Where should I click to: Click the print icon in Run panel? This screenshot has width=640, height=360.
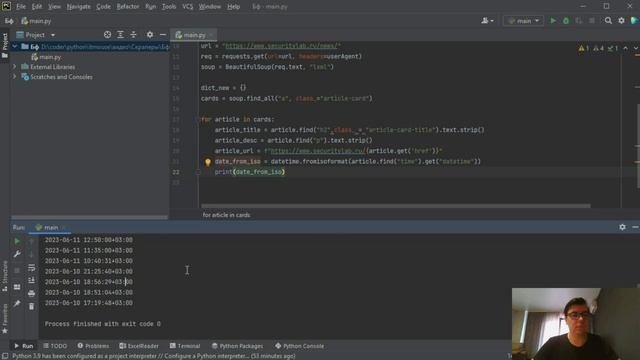click(x=31, y=293)
